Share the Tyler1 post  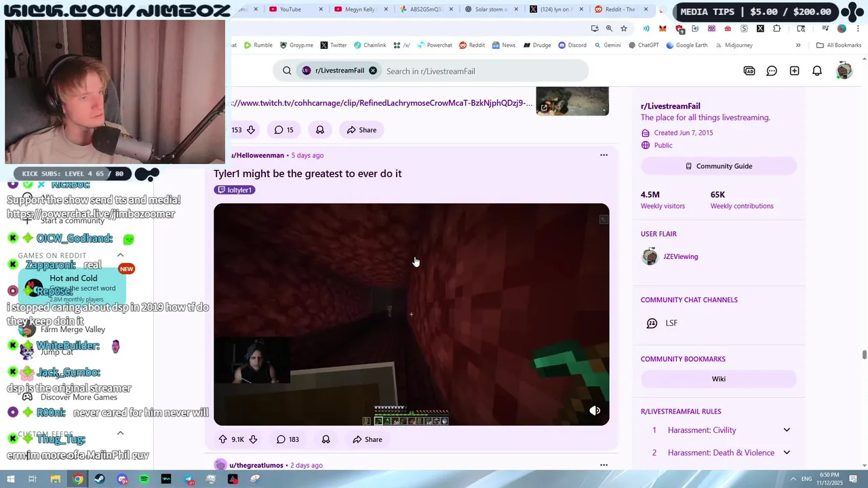click(367, 439)
